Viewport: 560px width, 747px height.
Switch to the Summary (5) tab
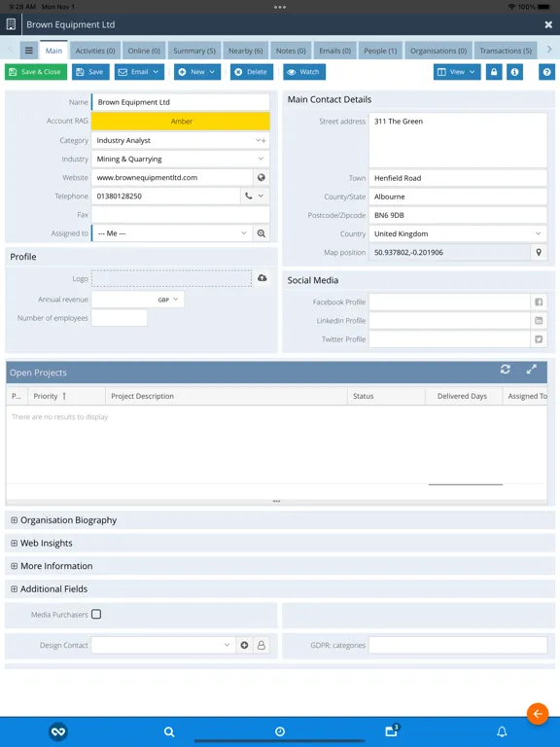click(194, 51)
